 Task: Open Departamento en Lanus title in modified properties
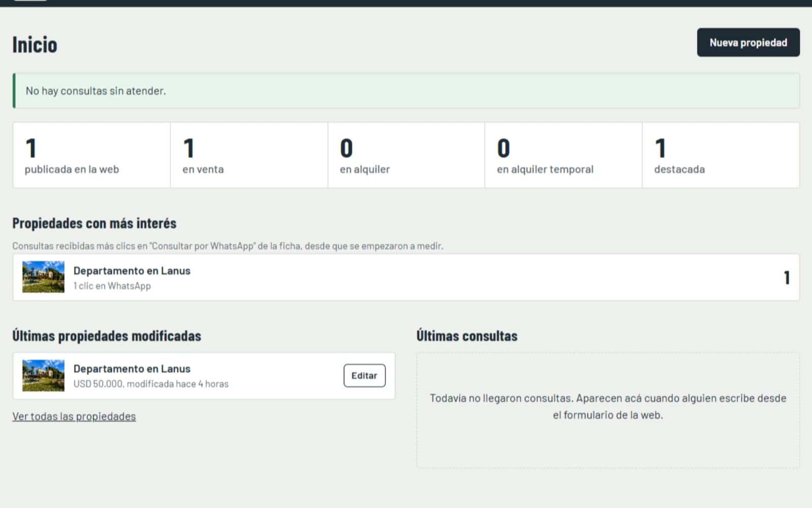point(132,369)
